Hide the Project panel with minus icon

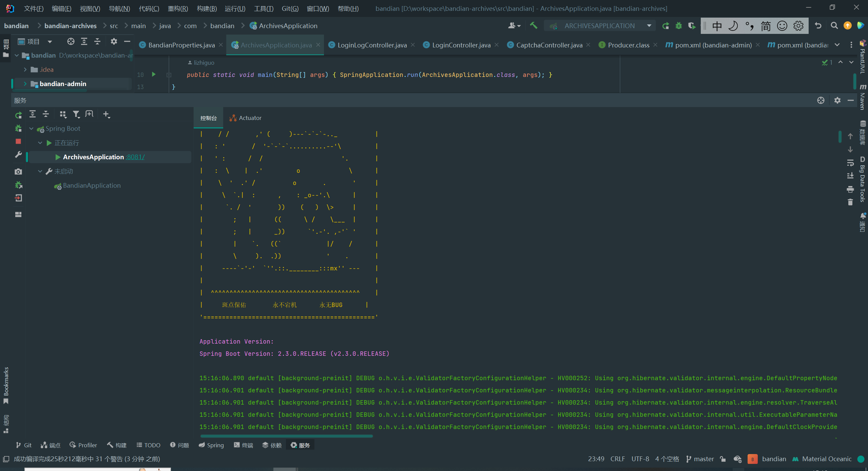coord(127,41)
